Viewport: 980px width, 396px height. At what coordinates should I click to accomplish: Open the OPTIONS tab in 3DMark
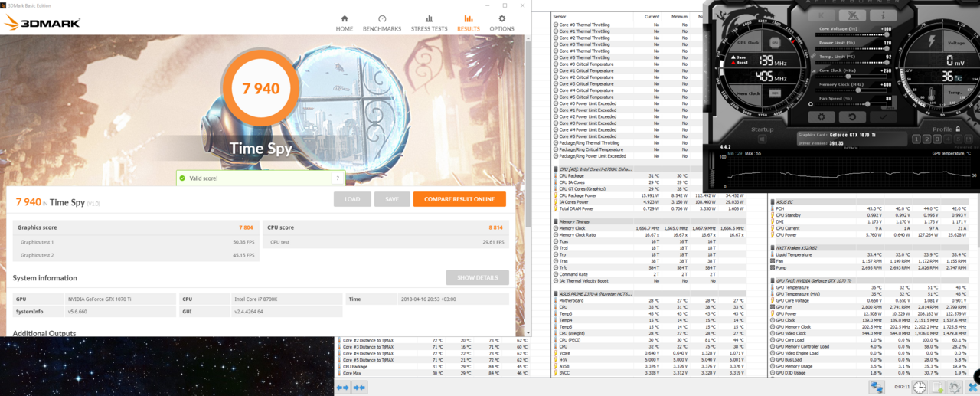tap(502, 23)
